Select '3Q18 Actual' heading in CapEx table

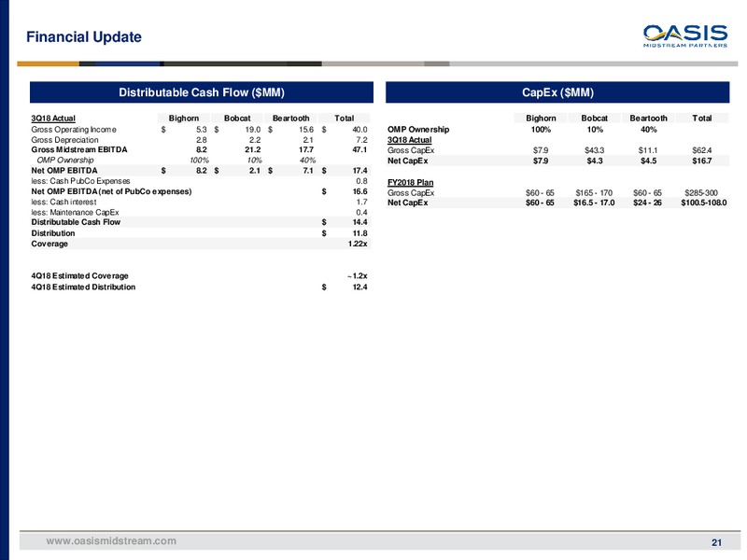[x=409, y=140]
